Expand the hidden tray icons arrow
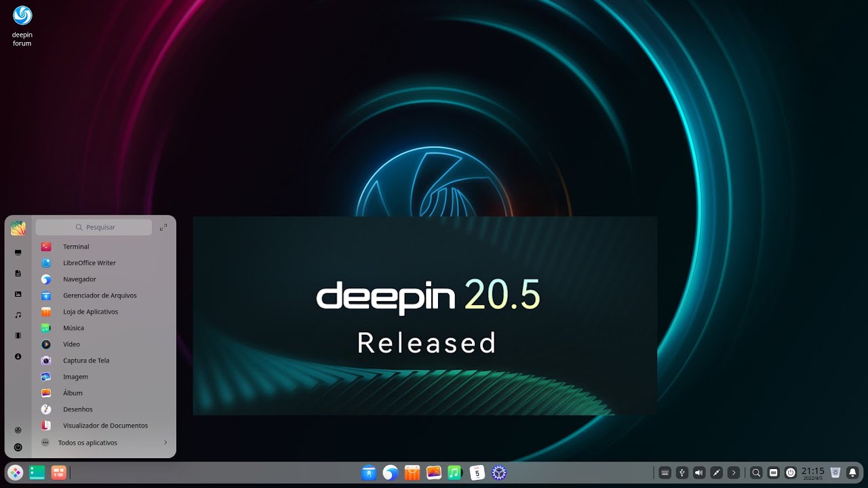Image resolution: width=868 pixels, height=488 pixels. point(734,472)
